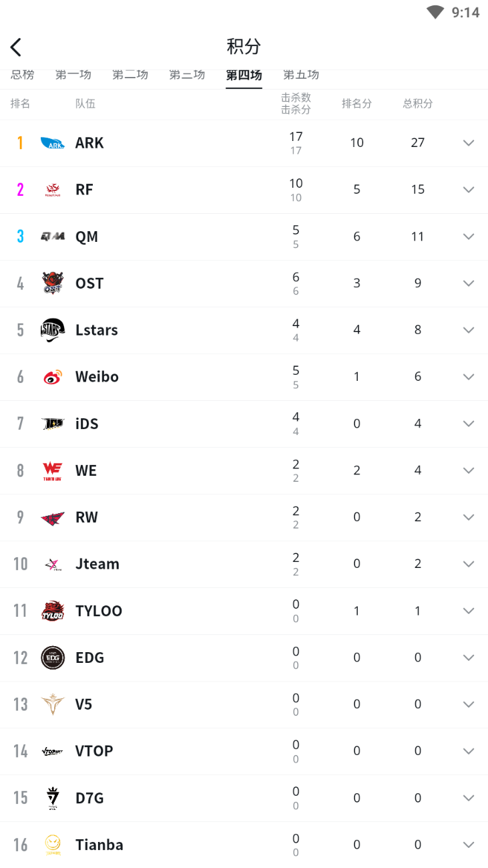Tap the Weibo team logo
Image resolution: width=488 pixels, height=868 pixels.
click(53, 377)
